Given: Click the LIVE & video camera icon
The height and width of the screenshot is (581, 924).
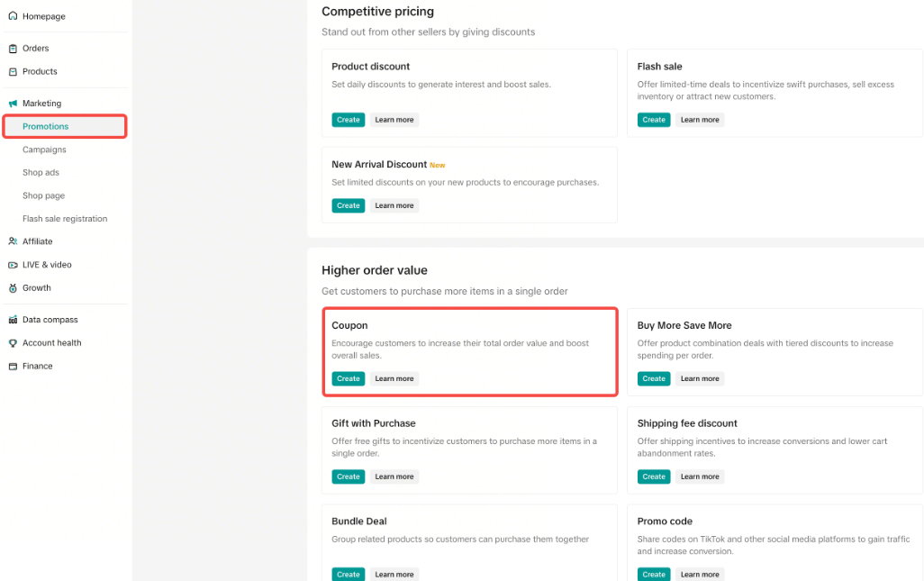Looking at the screenshot, I should pyautogui.click(x=13, y=265).
